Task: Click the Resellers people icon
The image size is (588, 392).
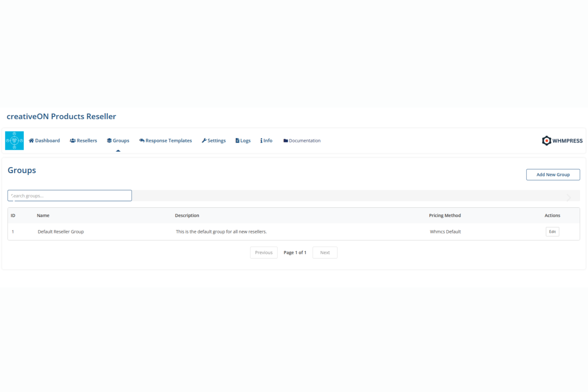Action: [72, 140]
